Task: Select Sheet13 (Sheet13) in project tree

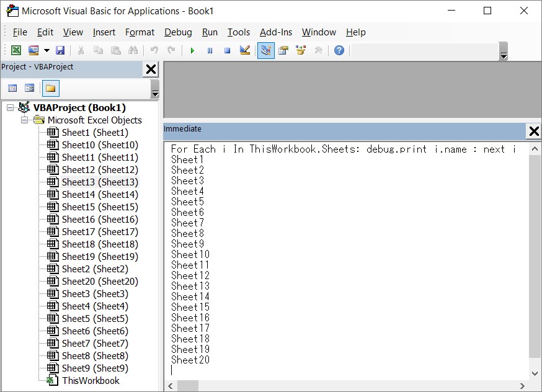Action: pos(100,182)
